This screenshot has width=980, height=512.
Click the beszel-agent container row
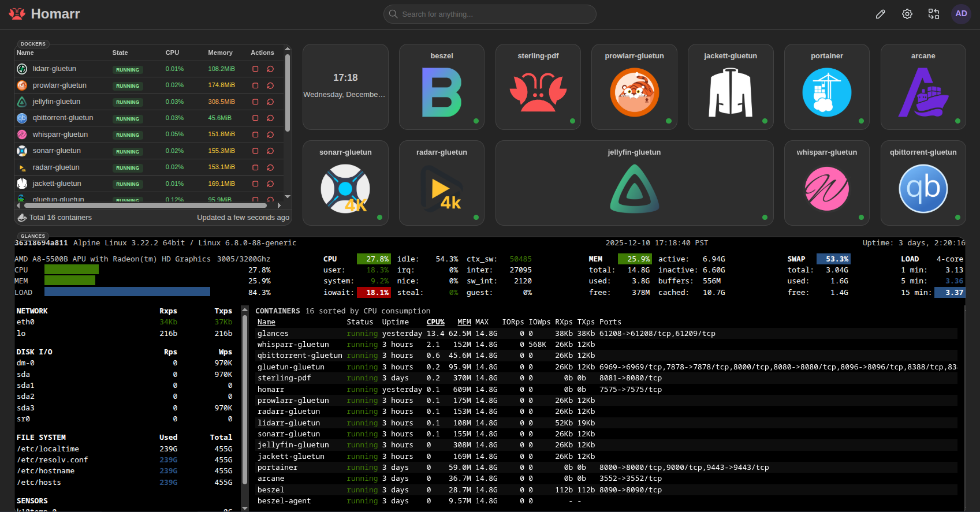tap(606, 501)
